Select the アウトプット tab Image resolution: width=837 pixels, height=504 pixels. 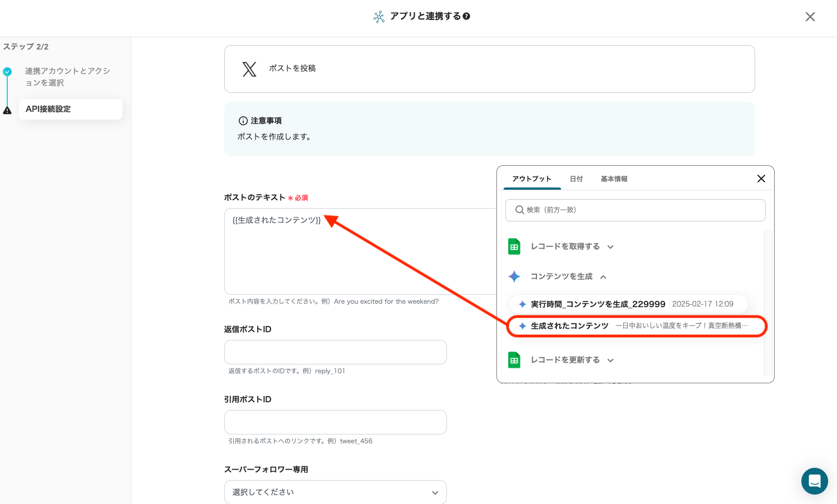click(531, 179)
